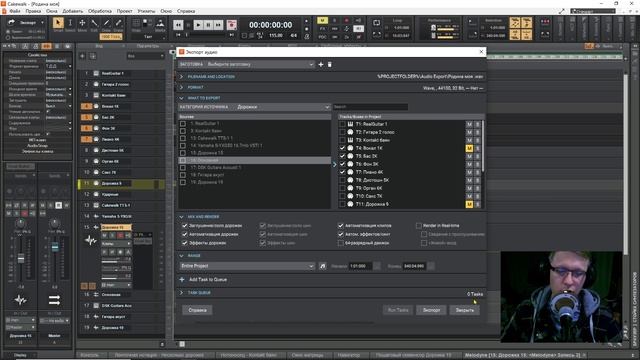Check track T1 RealGuitar 1 checkbox

click(x=342, y=124)
